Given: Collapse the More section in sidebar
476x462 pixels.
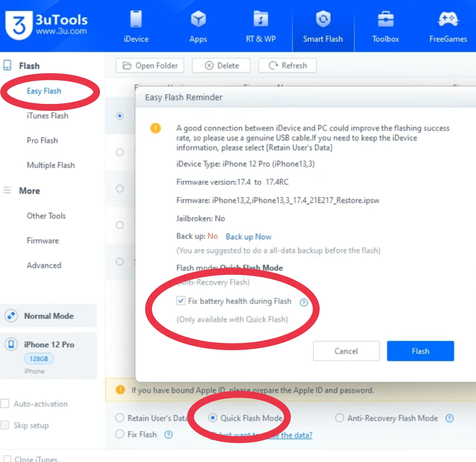Looking at the screenshot, I should coord(29,191).
